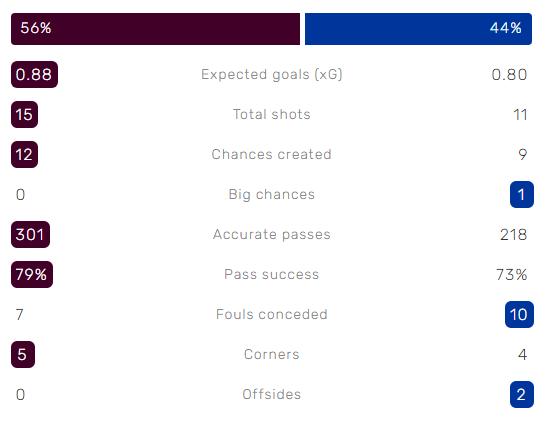Select the blue 10 fouls conceded badge
The image size is (549, 421).
click(519, 315)
